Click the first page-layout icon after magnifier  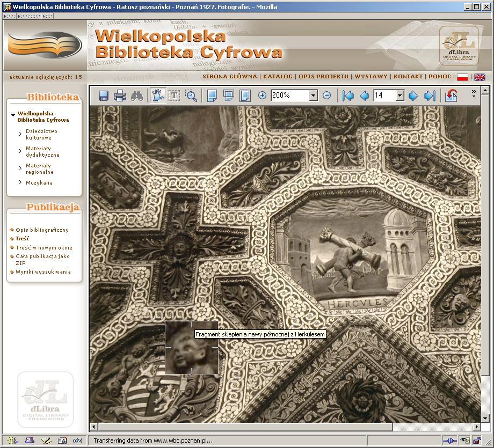[212, 96]
